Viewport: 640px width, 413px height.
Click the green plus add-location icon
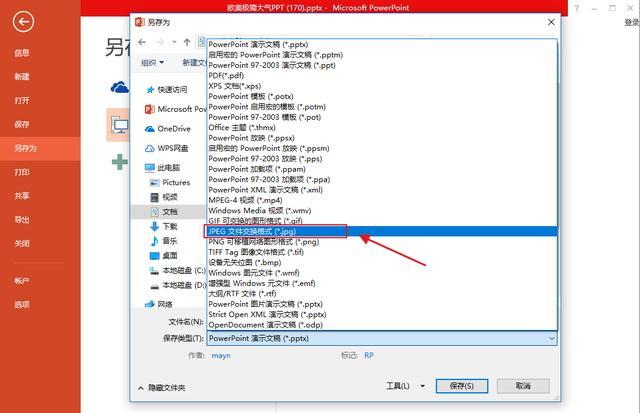click(120, 162)
